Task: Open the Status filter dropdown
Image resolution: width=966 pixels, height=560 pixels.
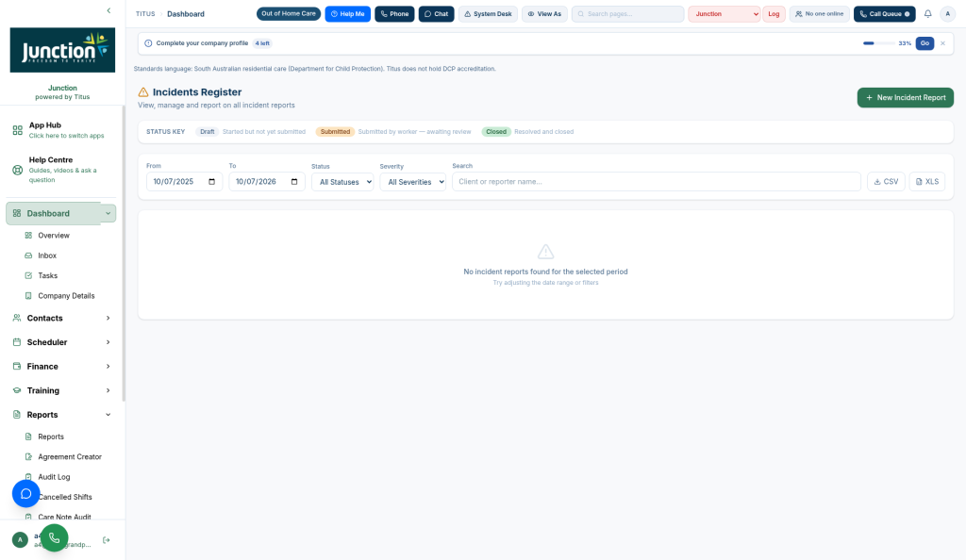Action: [x=342, y=182]
